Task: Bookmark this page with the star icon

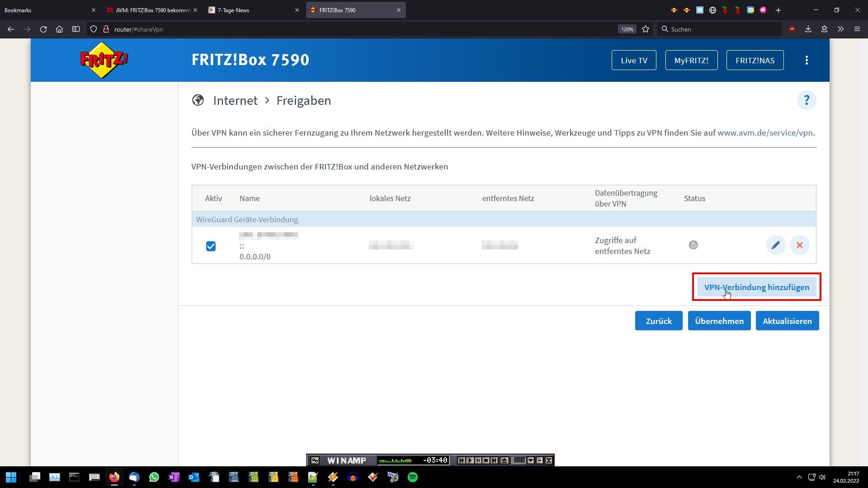Action: tap(646, 29)
